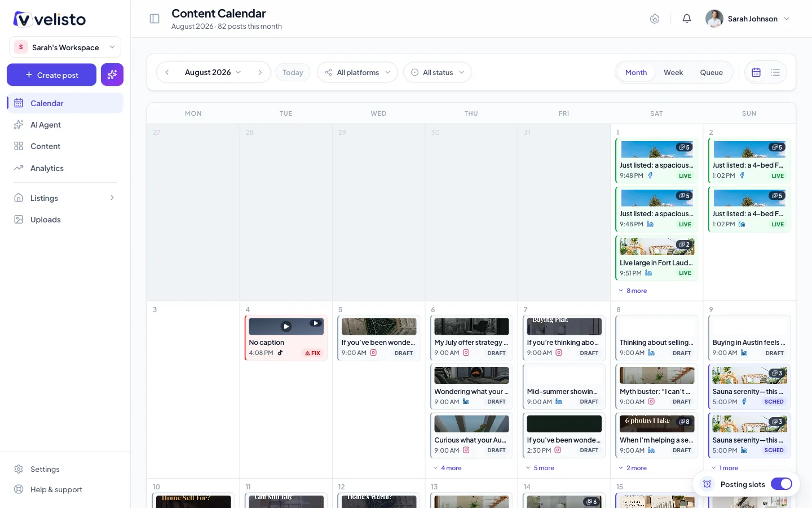The width and height of the screenshot is (812, 508).
Task: Open Calendar in sidebar
Action: [x=65, y=103]
